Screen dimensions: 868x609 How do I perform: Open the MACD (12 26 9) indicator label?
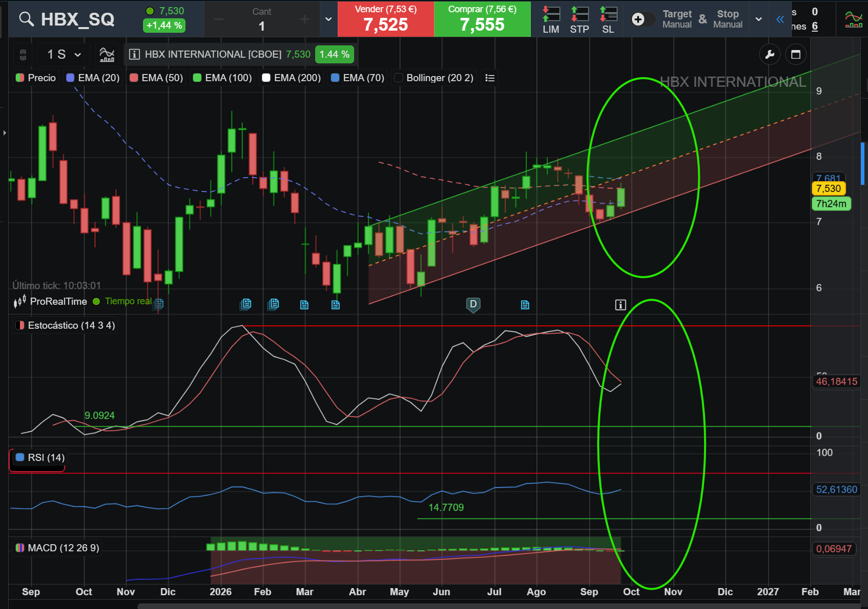coord(58,548)
